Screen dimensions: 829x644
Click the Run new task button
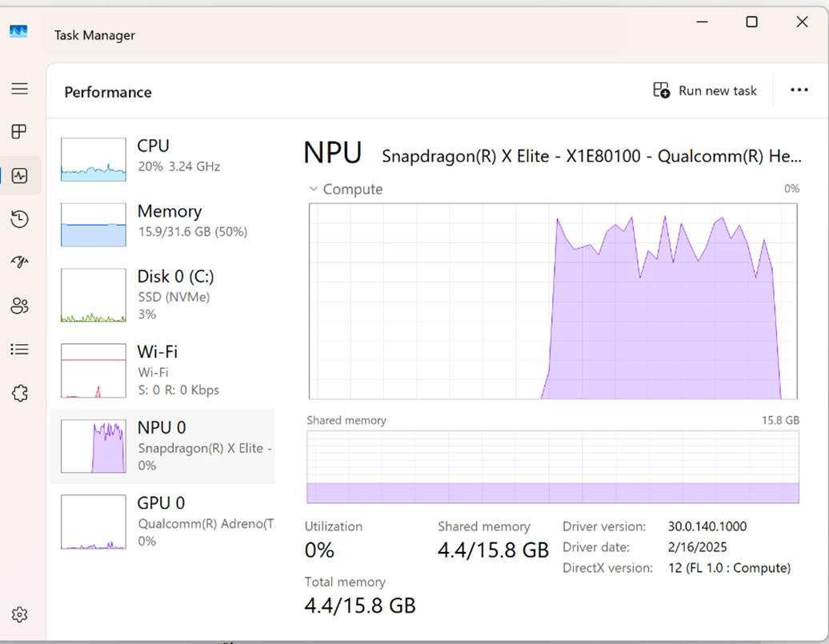705,90
